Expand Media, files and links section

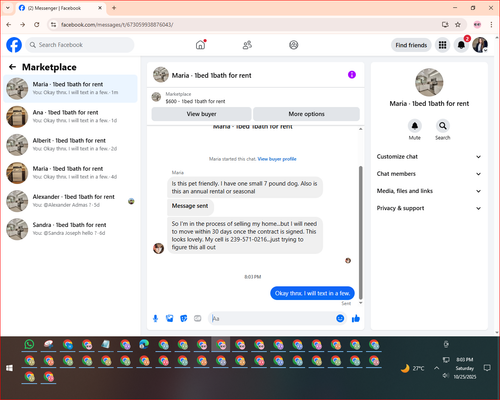(429, 191)
